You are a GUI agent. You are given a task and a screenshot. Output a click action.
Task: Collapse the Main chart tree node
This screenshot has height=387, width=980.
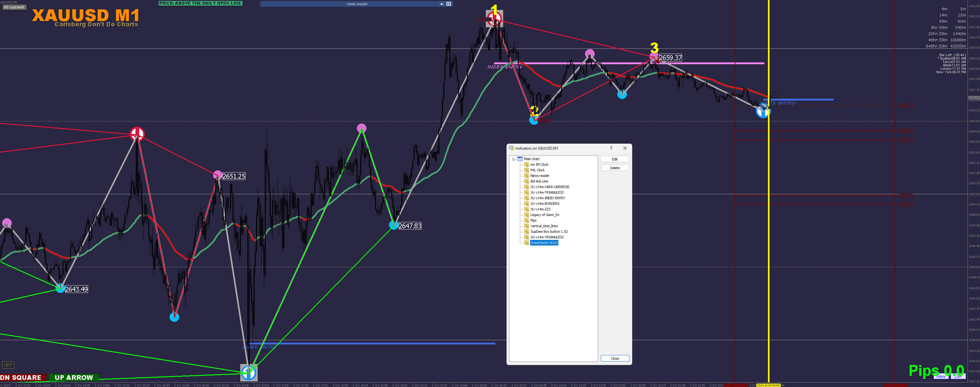coord(514,159)
